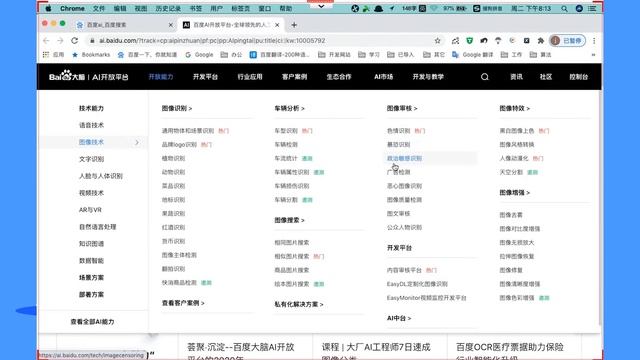Open Chrome's three-dot menu
Viewport: 640px width, 360px height.
click(x=594, y=41)
